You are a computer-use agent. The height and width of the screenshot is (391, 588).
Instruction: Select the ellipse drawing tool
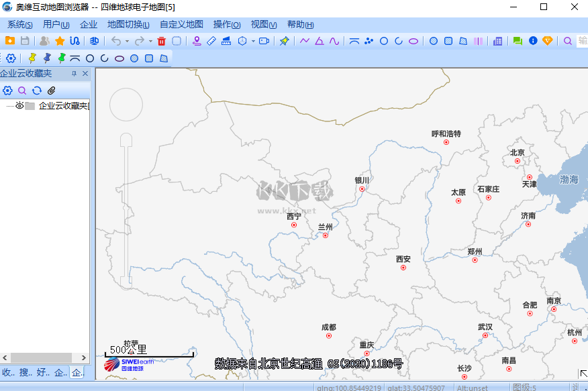[413, 41]
